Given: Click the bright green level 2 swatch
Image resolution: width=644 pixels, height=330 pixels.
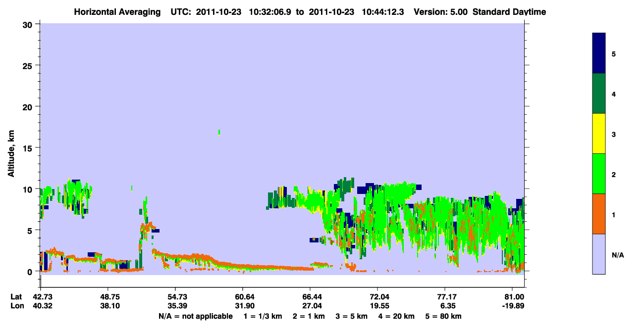Looking at the screenshot, I should click(599, 173).
